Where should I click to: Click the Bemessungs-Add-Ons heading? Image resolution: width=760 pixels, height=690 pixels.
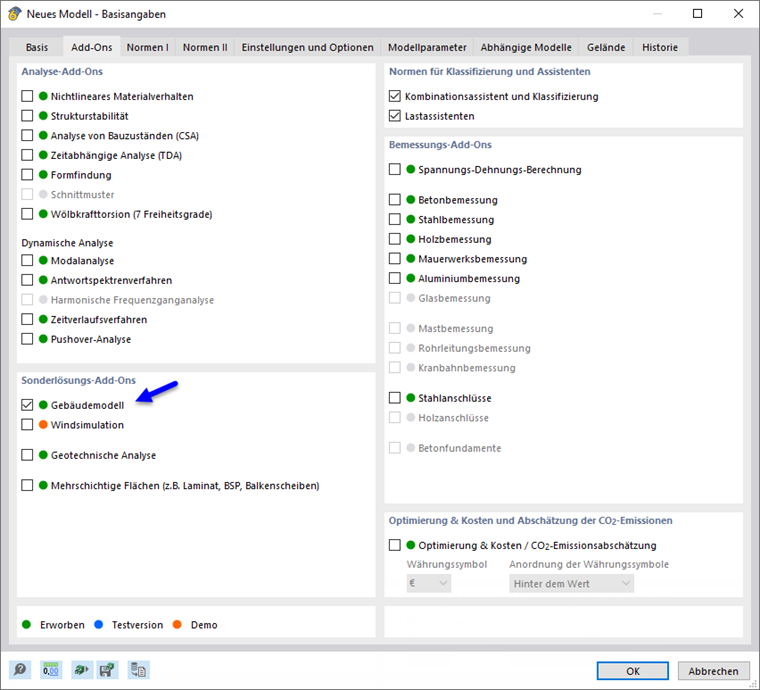tap(440, 144)
